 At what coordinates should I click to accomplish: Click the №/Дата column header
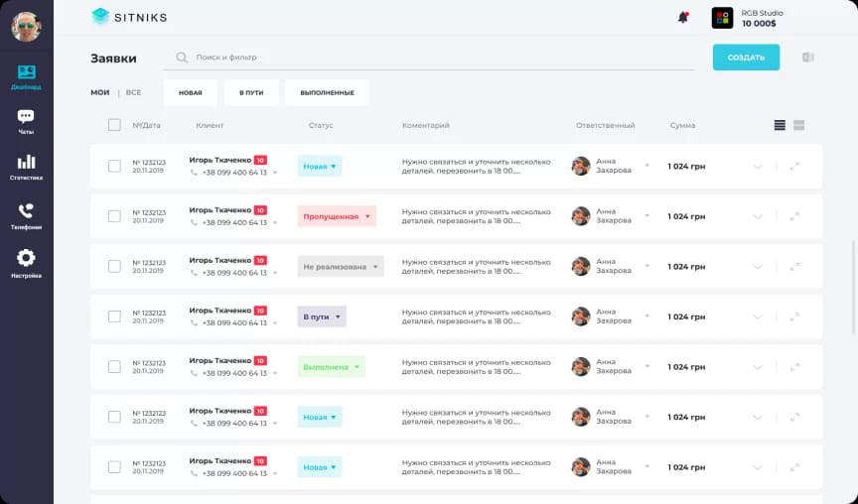click(x=146, y=125)
